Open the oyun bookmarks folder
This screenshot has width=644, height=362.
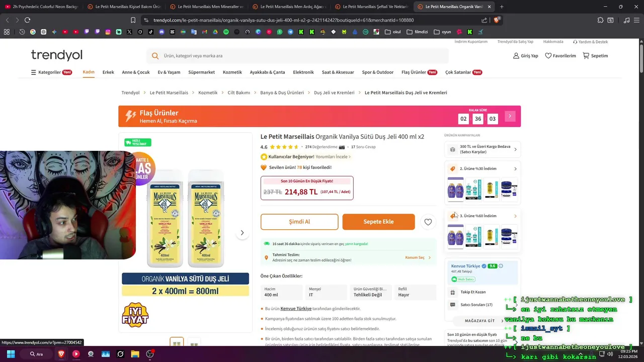(442, 32)
